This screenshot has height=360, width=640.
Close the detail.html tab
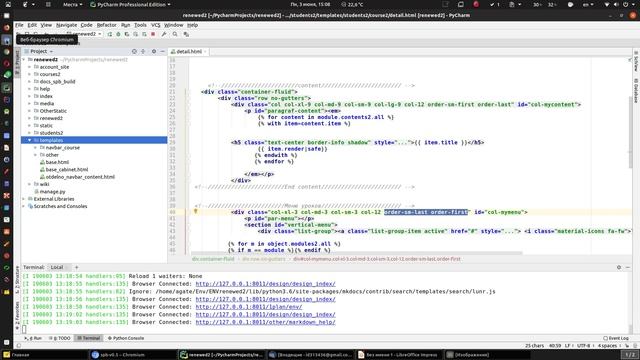[205, 51]
